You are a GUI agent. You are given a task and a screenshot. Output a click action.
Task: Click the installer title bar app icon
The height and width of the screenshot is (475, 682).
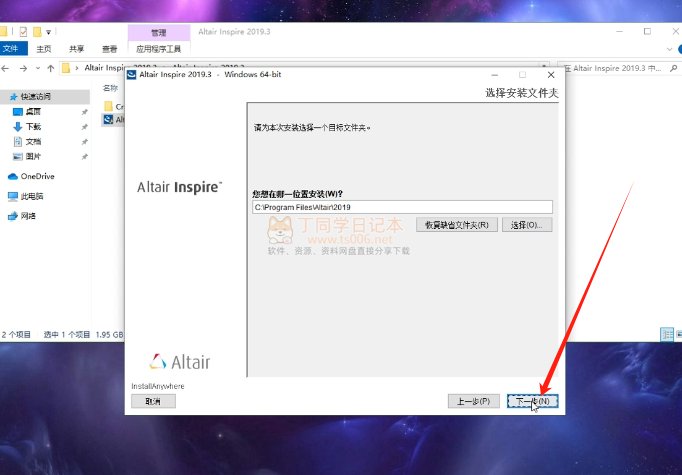click(x=131, y=75)
